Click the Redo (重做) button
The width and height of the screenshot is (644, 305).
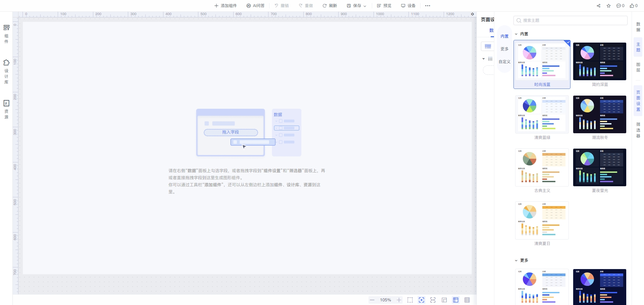[306, 6]
